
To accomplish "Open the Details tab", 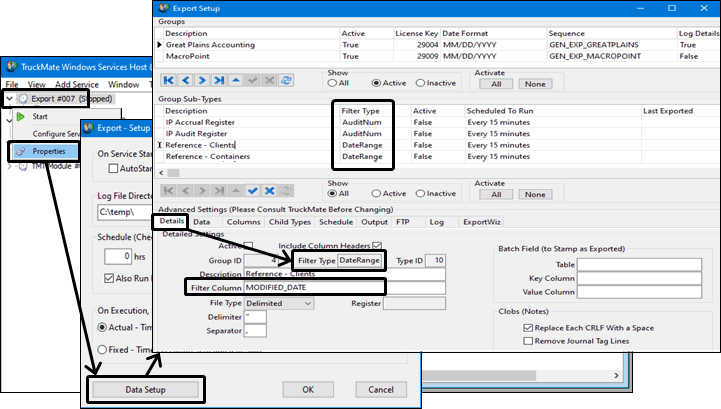I will [x=172, y=221].
